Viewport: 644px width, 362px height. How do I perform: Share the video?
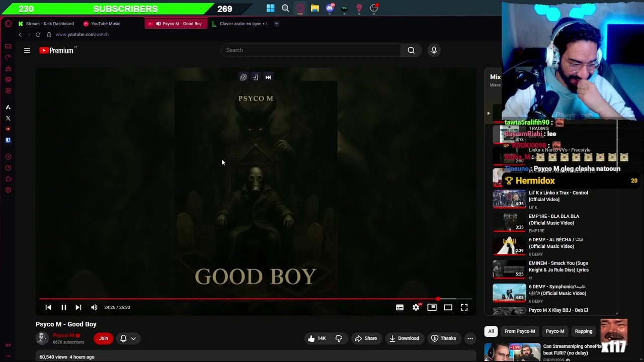[x=366, y=338]
